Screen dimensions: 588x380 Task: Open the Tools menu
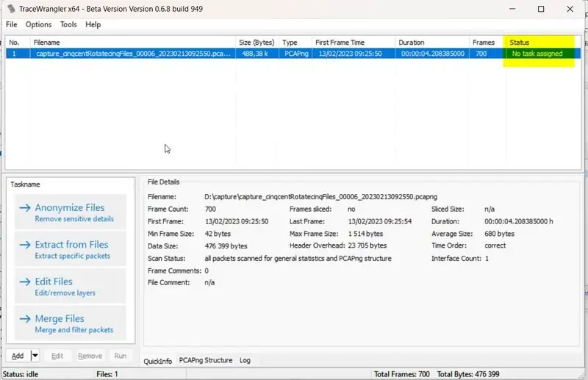68,24
